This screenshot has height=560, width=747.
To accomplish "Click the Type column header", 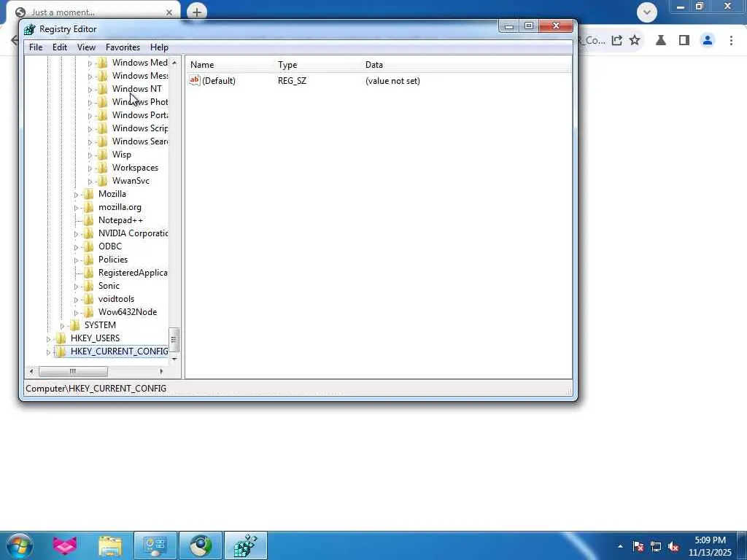I will (x=318, y=65).
